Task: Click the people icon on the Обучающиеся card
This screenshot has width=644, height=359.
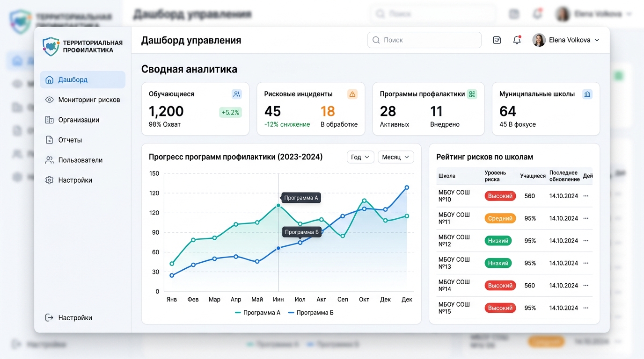Action: (x=237, y=94)
